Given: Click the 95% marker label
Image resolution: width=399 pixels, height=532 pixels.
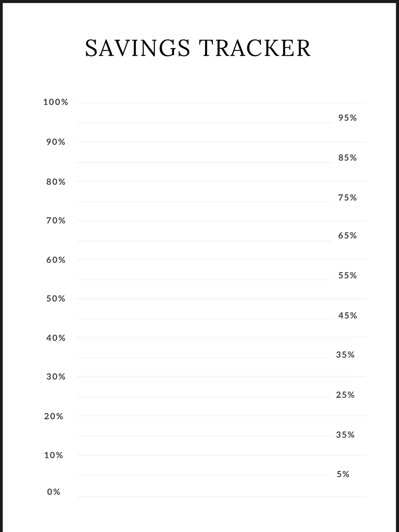Looking at the screenshot, I should [347, 118].
